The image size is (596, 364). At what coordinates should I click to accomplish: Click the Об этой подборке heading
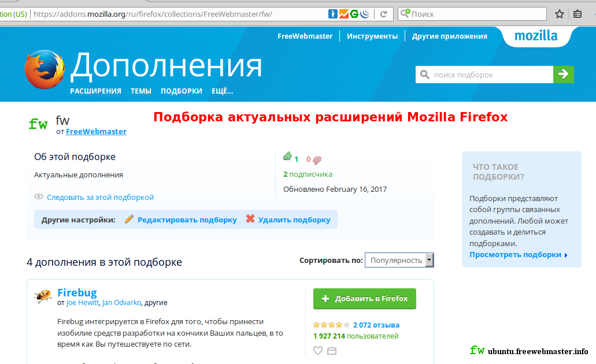(75, 157)
